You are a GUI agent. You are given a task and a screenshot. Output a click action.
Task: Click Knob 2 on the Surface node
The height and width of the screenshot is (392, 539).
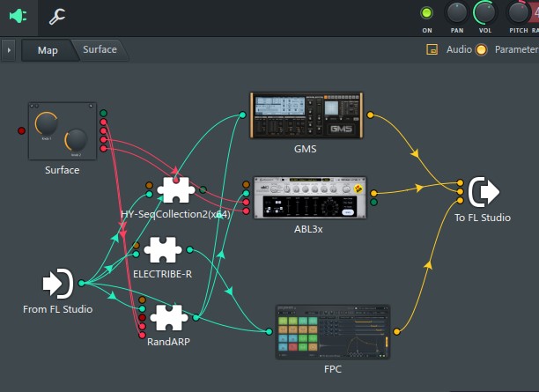point(76,140)
